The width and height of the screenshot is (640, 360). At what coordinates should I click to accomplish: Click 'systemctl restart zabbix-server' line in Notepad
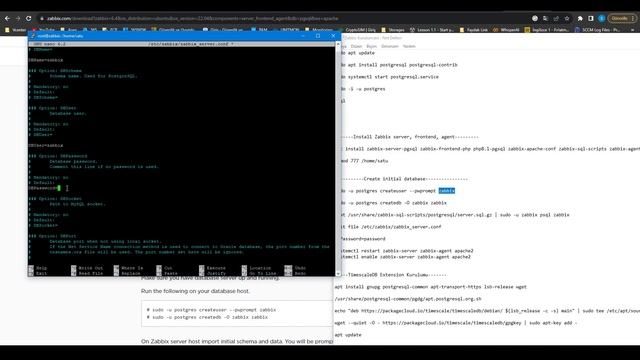(407, 251)
